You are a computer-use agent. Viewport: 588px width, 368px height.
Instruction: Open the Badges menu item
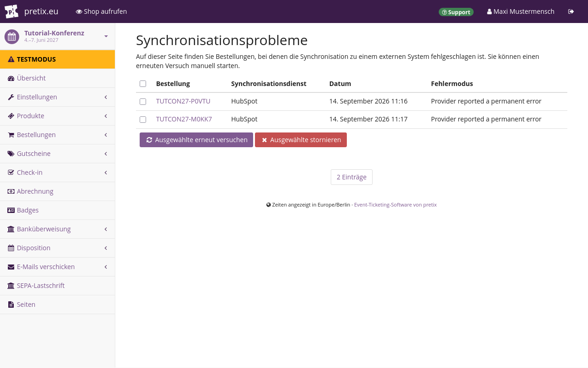(57, 210)
